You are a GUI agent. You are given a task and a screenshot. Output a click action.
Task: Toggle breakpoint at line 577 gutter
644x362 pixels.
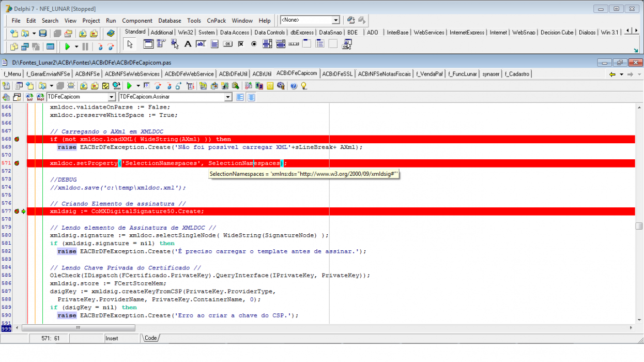[16, 211]
